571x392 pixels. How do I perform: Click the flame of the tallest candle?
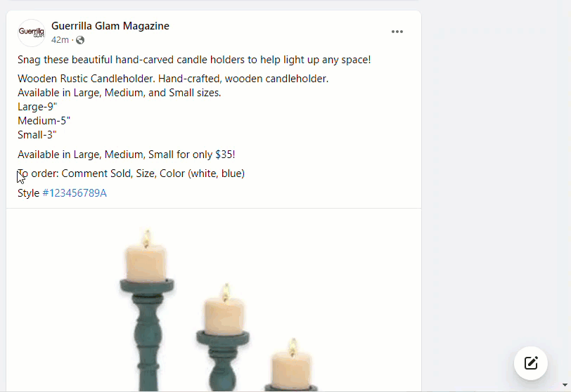click(x=147, y=239)
